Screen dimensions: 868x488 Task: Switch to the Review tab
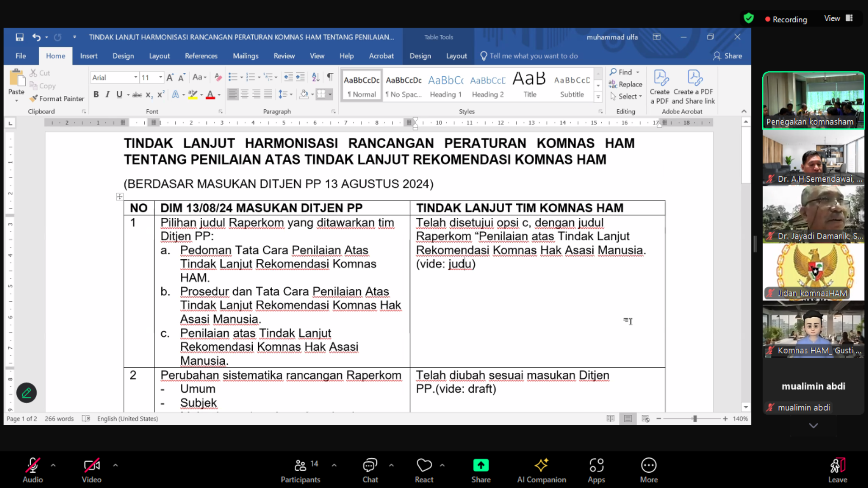click(284, 56)
